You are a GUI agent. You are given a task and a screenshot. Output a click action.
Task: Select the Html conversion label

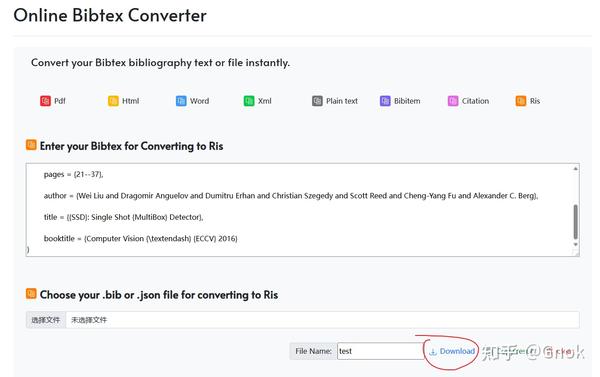(x=130, y=101)
